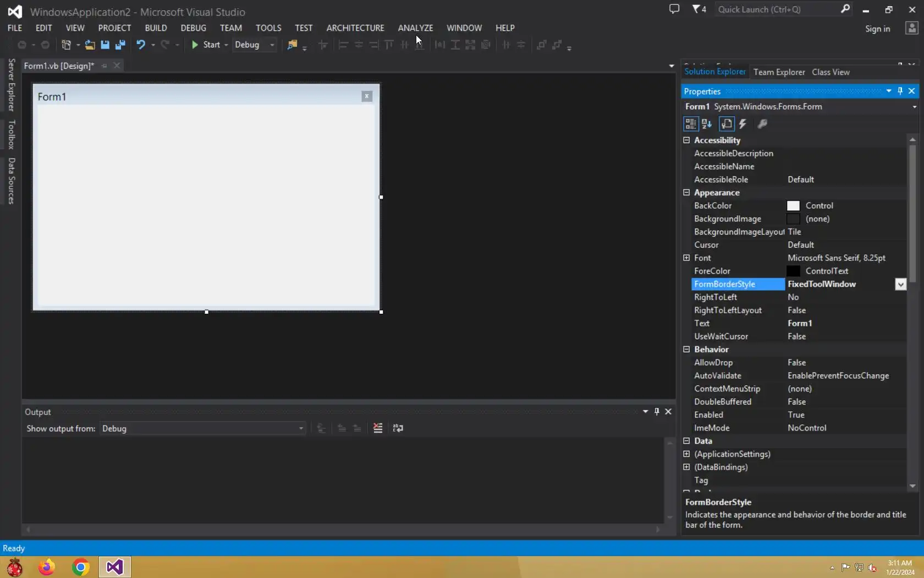
Task: Switch to the Team Explorer tab
Action: click(779, 72)
